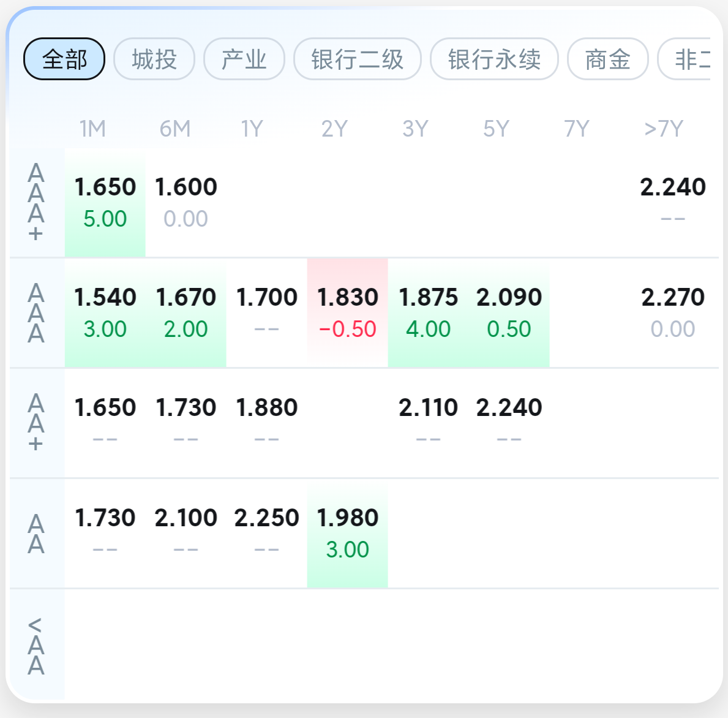Select the 银行二级 tab
This screenshot has height=718, width=728.
coord(358,59)
